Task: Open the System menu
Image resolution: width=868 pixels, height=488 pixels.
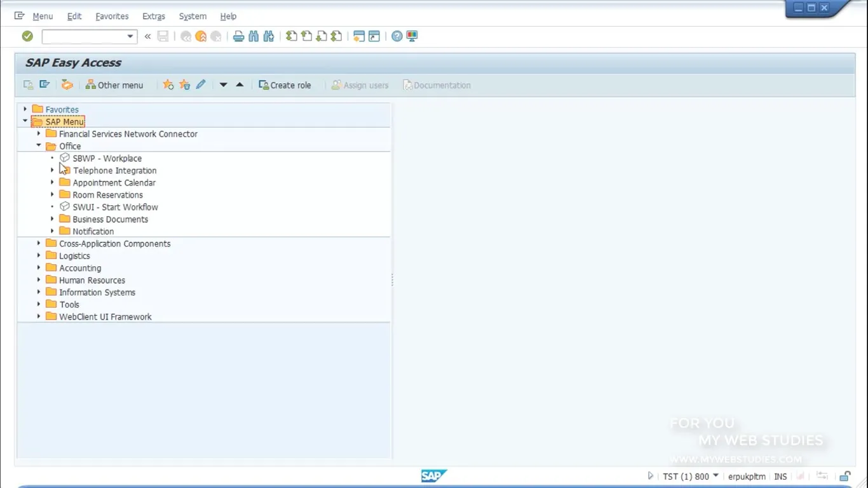Action: (x=193, y=16)
